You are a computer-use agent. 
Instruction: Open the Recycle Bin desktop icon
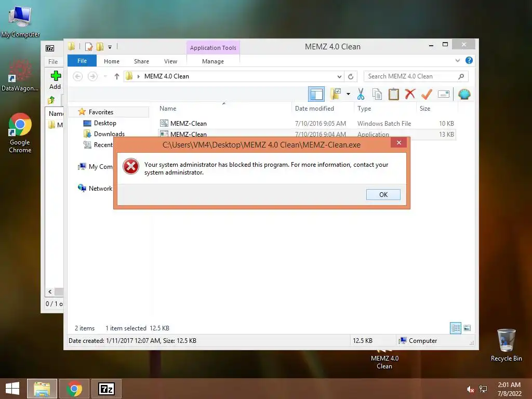point(506,345)
